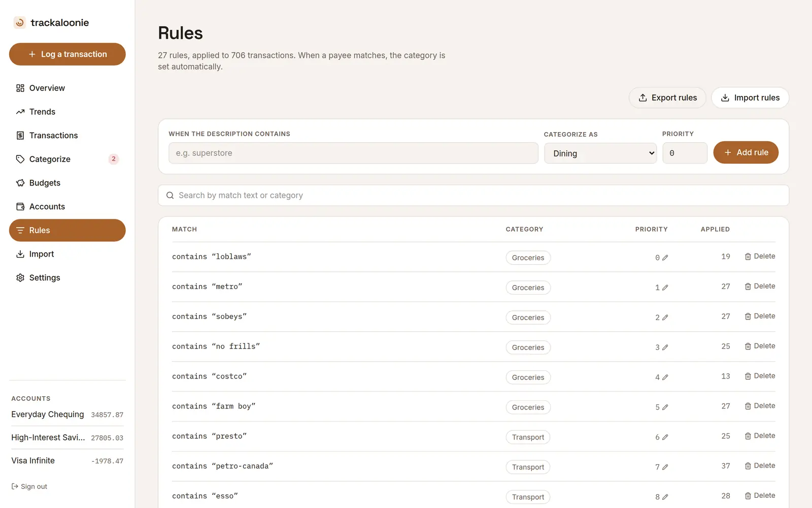Select High-Interest Savings account
Screen dimensions: 812x508
(x=67, y=437)
